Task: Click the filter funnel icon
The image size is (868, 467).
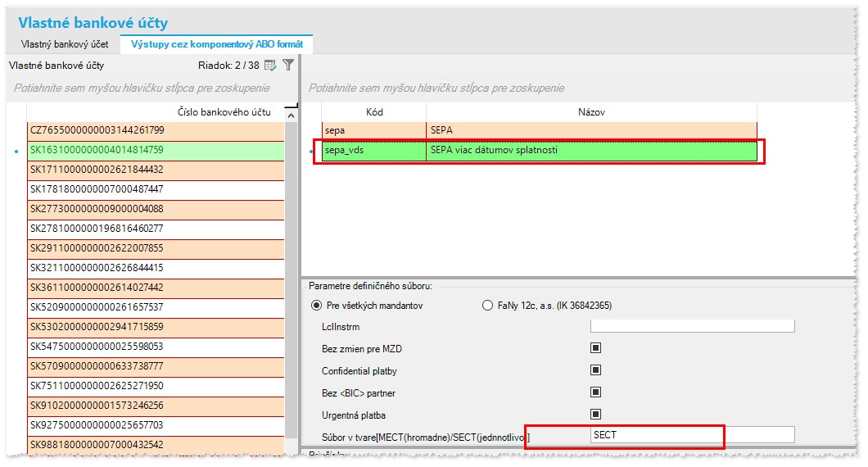Action: 288,66
